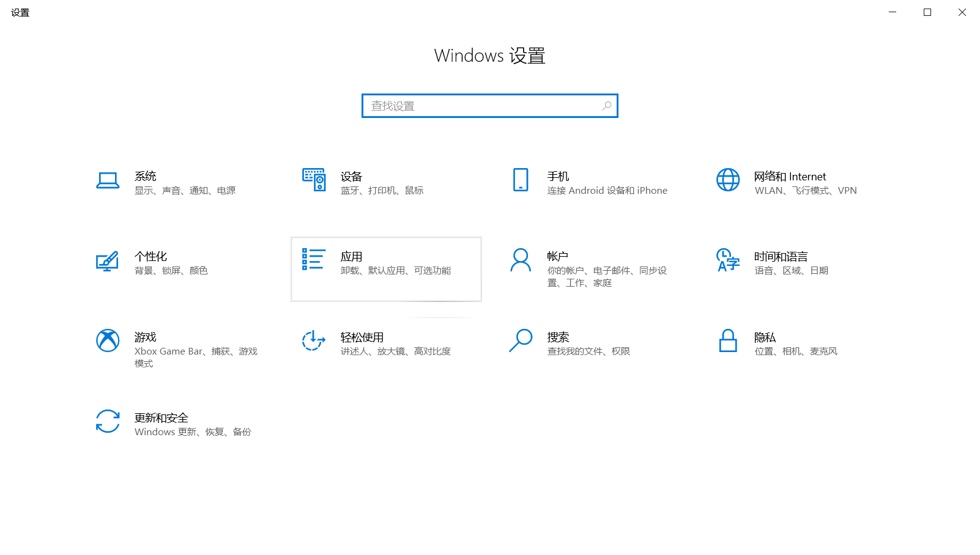Click 查找我的文件、权限 description
The height and width of the screenshot is (555, 980).
[x=589, y=351]
